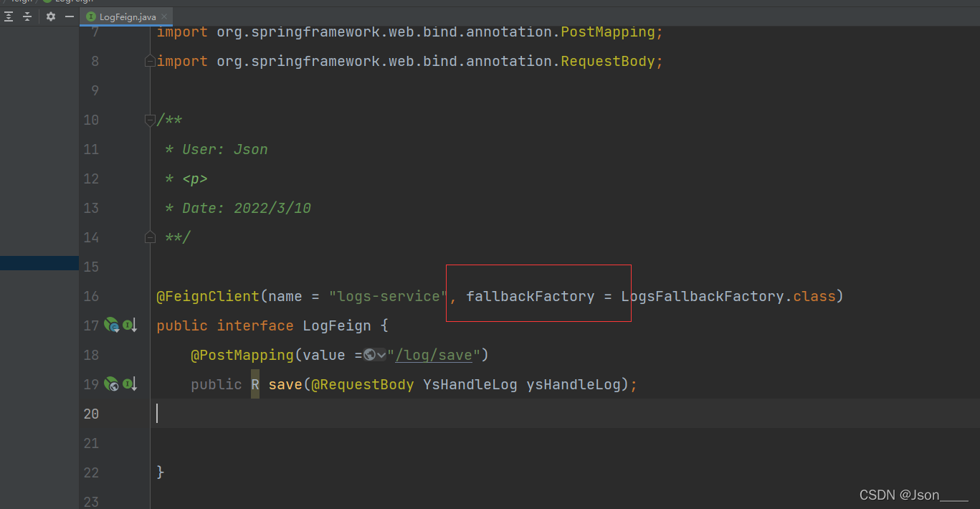
Task: Switch to the LogFeign.java editor tab
Action: (127, 16)
